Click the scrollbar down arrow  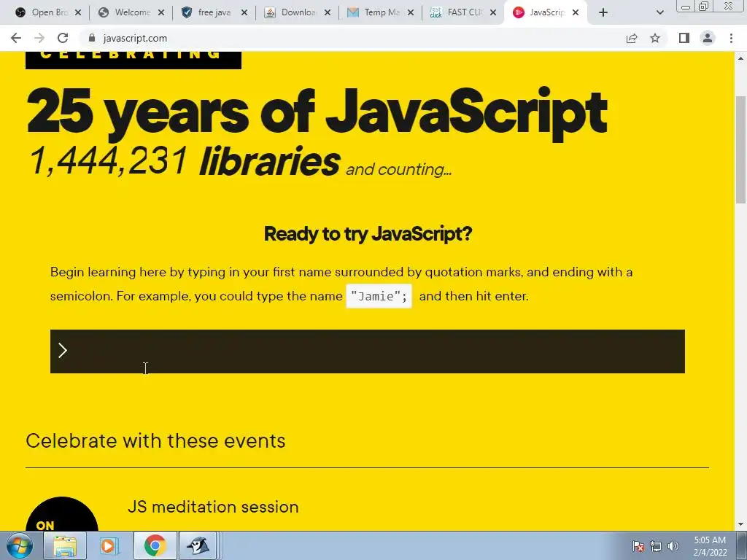click(741, 525)
